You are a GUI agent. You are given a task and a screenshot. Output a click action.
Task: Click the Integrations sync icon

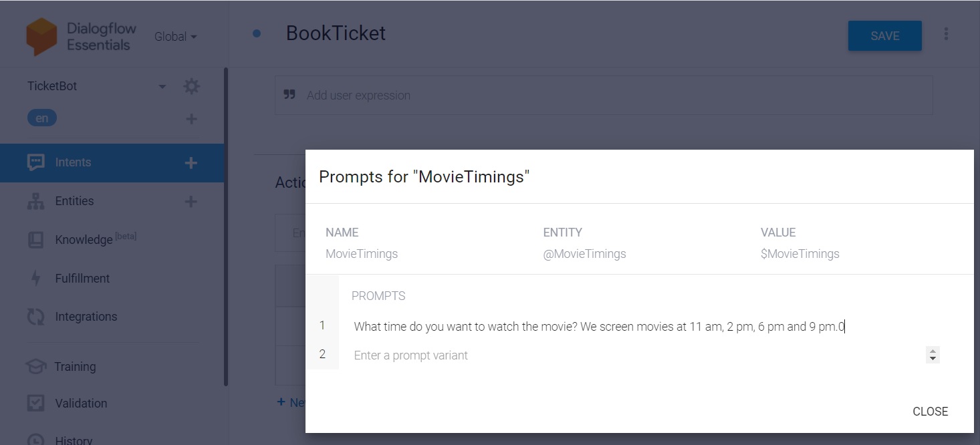(35, 317)
